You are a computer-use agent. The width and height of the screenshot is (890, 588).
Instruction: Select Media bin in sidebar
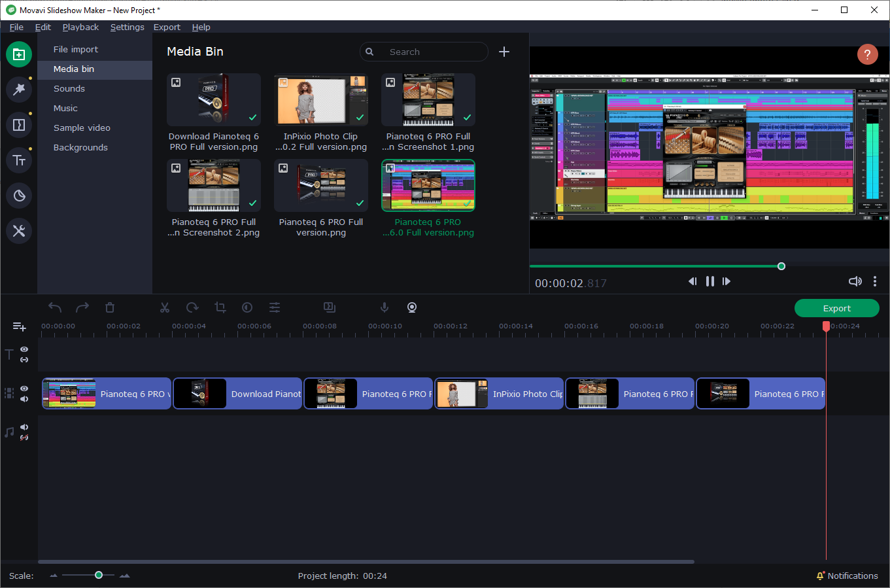(95, 69)
